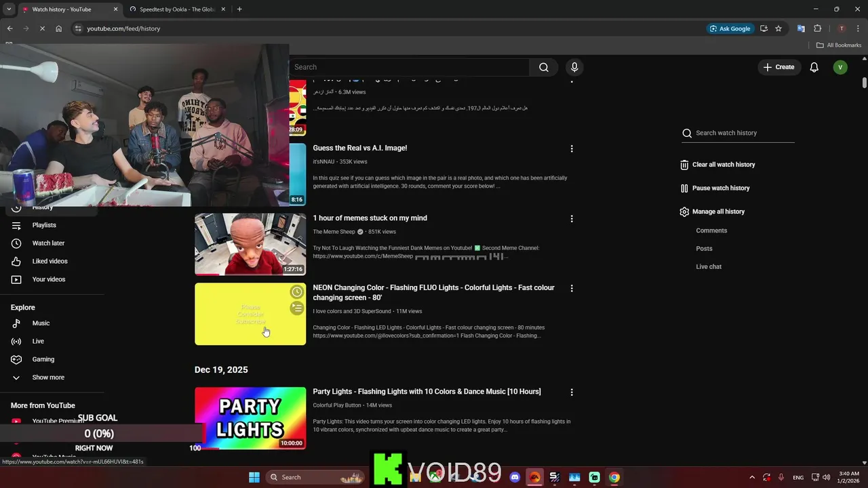Click the gear icon for Manage all history
The image size is (868, 488).
click(684, 211)
